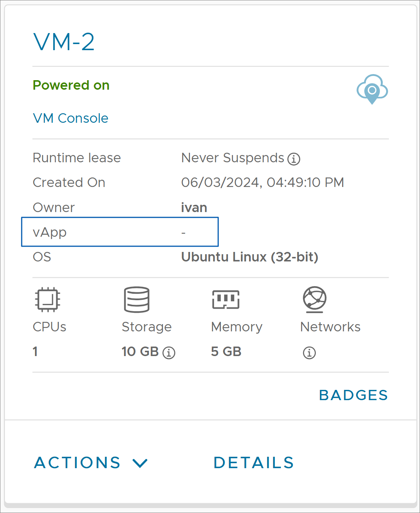
Task: Click the CPUs chip icon
Action: tap(48, 299)
